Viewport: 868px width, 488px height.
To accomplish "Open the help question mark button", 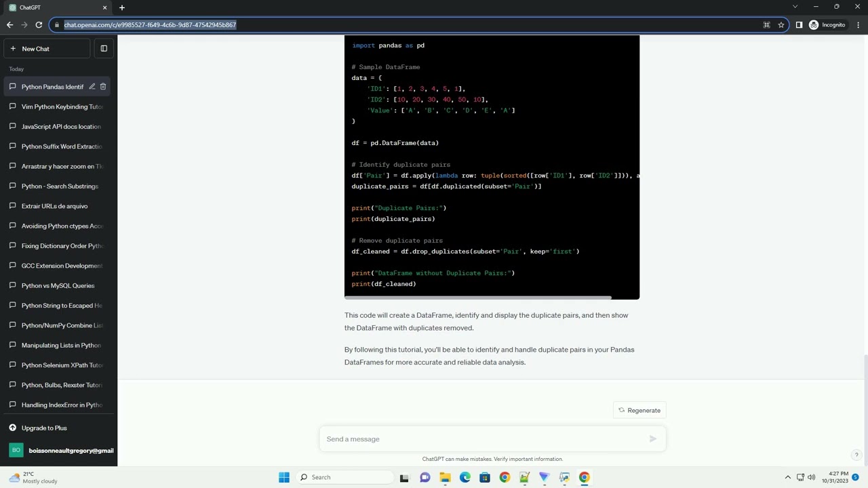I will click(x=856, y=455).
